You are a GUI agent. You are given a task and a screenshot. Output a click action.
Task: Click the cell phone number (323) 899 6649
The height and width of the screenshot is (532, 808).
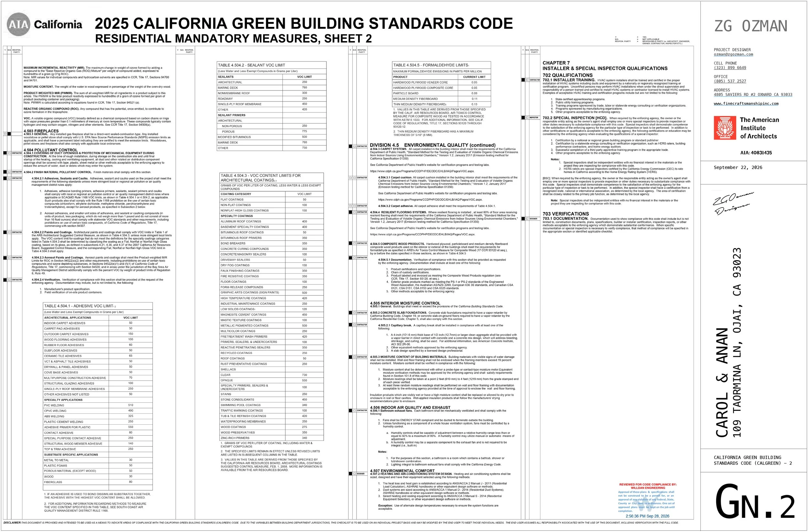730,68
